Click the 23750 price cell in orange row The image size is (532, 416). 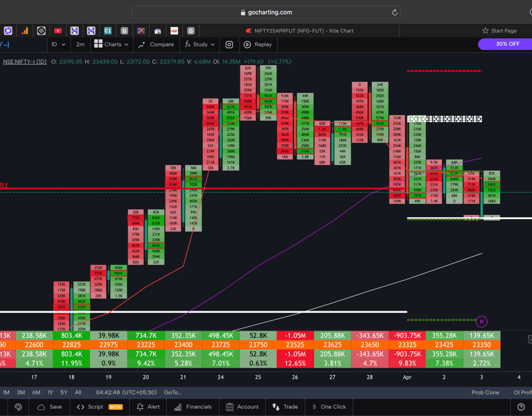click(258, 345)
